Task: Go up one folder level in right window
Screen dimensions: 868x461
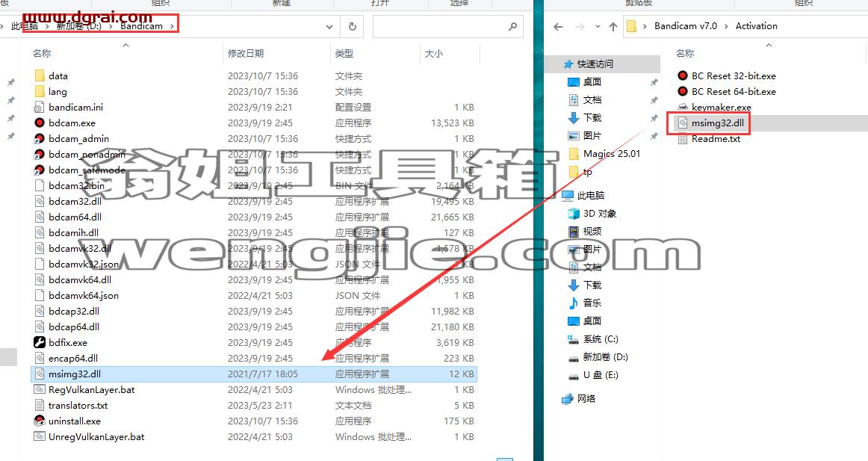Action: (x=613, y=26)
